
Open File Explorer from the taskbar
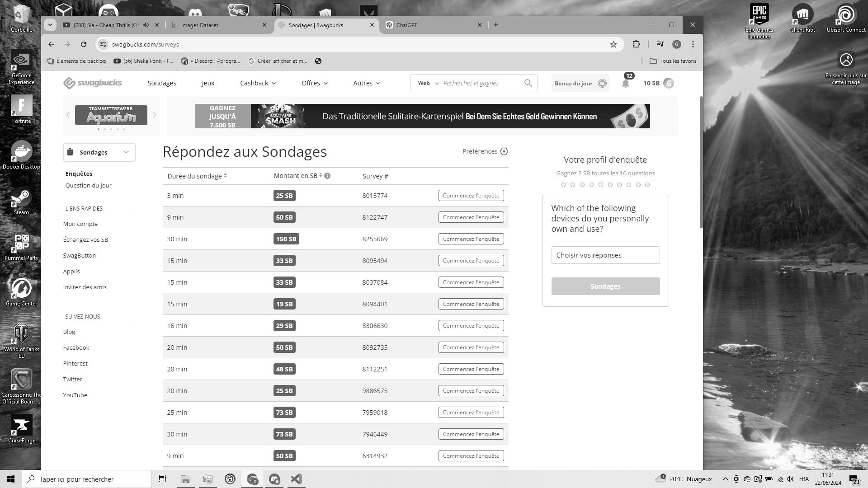point(185,479)
